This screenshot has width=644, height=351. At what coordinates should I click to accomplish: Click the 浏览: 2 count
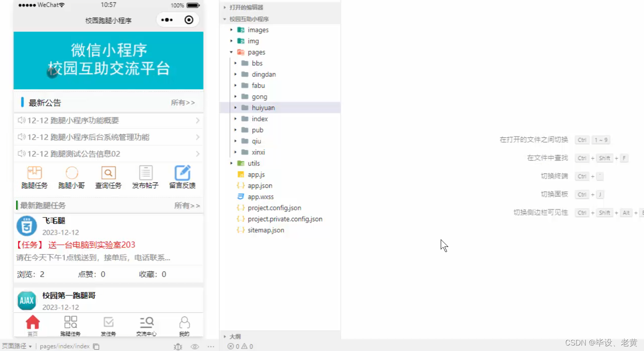31,274
